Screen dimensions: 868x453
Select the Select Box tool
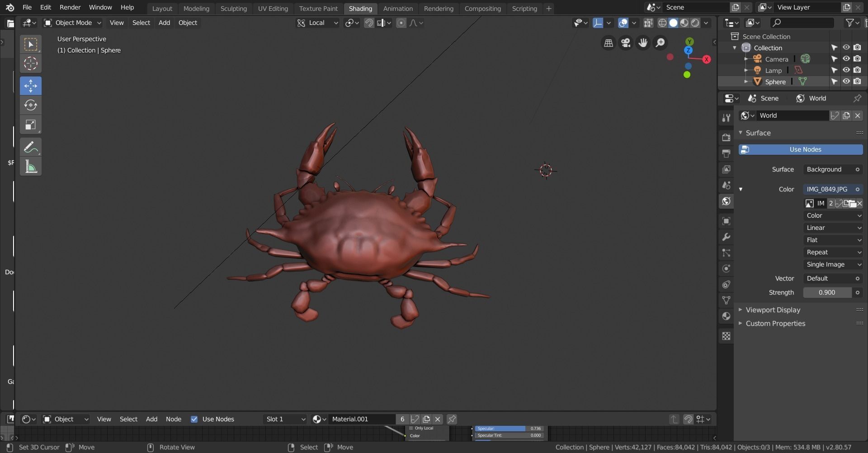(x=31, y=44)
